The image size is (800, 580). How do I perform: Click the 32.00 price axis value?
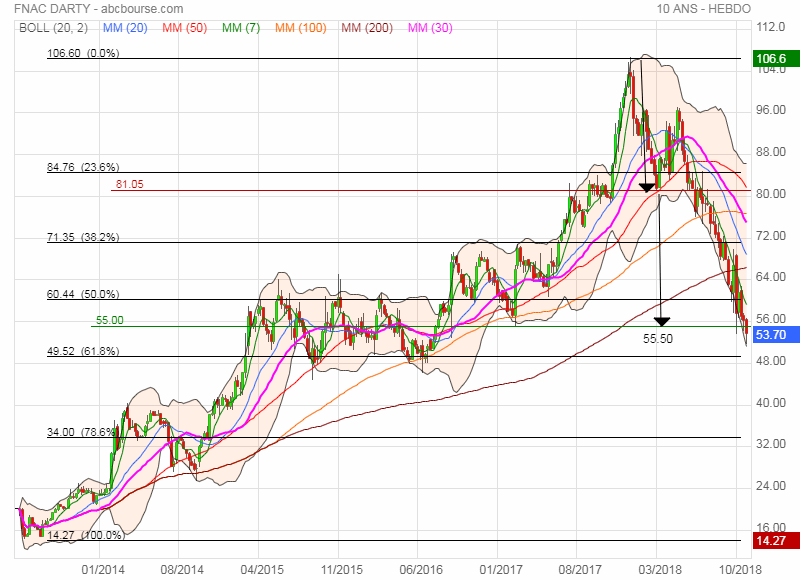point(771,444)
